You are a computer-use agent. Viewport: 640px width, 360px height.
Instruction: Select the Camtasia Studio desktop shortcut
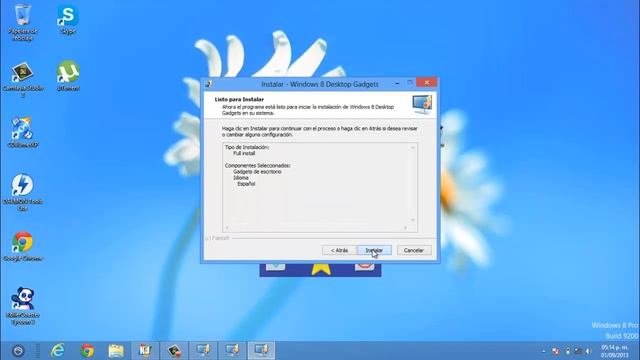click(22, 80)
